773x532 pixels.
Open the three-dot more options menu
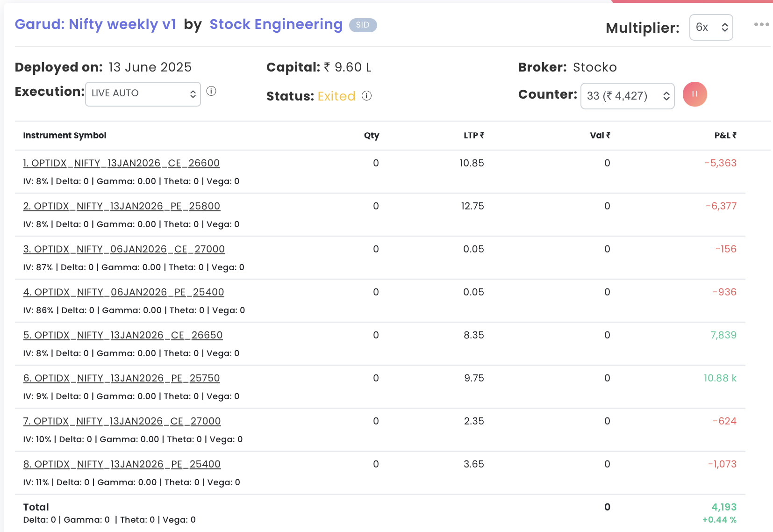click(x=761, y=24)
